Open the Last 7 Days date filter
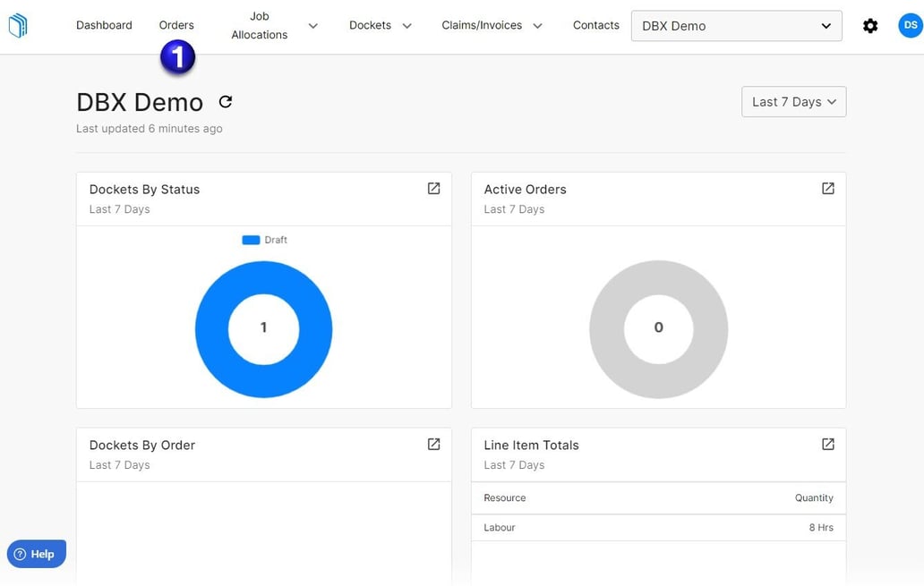The height and width of the screenshot is (586, 924). pos(792,101)
